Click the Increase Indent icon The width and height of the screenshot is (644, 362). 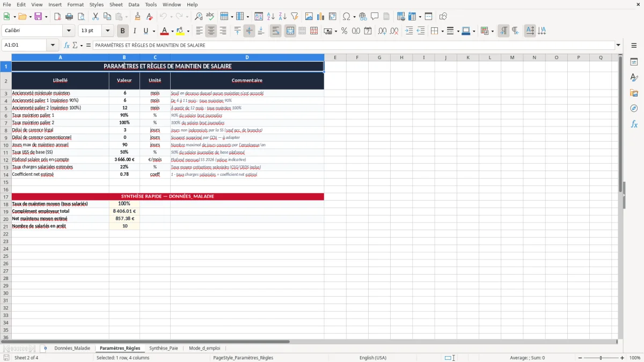(x=409, y=31)
